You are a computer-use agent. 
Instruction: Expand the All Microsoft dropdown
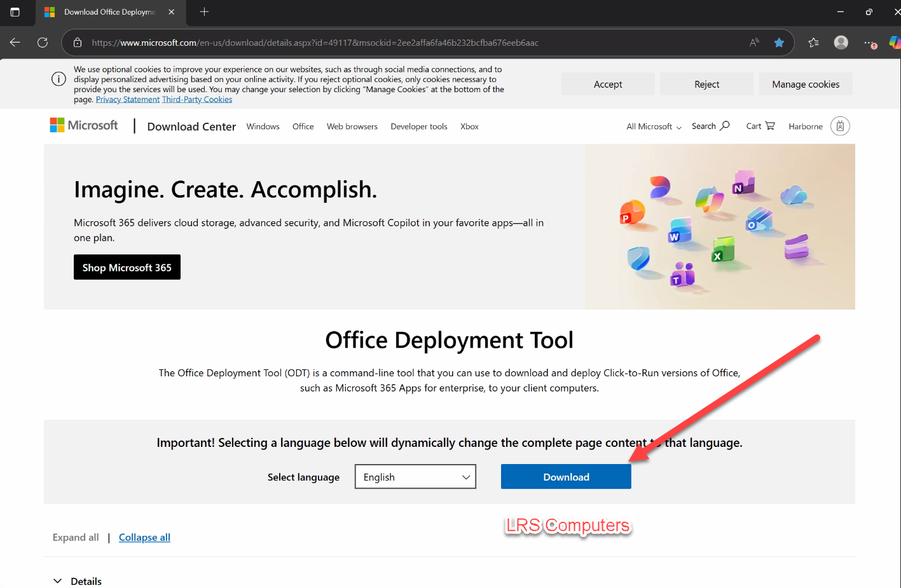tap(654, 126)
